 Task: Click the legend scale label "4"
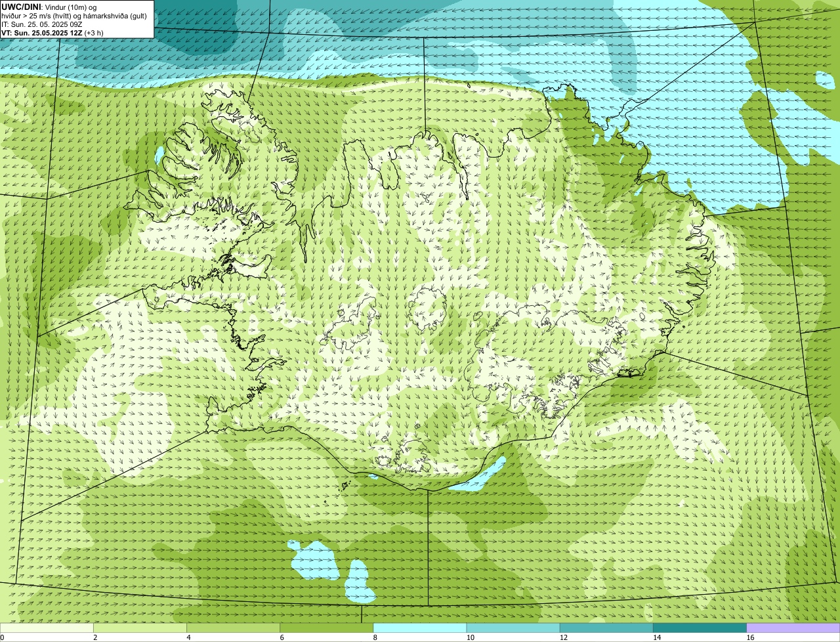pyautogui.click(x=188, y=637)
